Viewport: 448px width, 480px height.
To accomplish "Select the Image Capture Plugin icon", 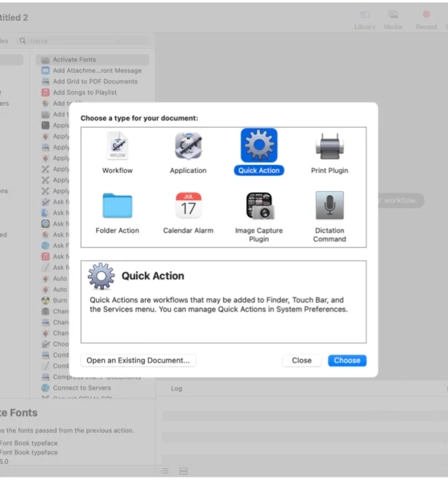I will (260, 206).
